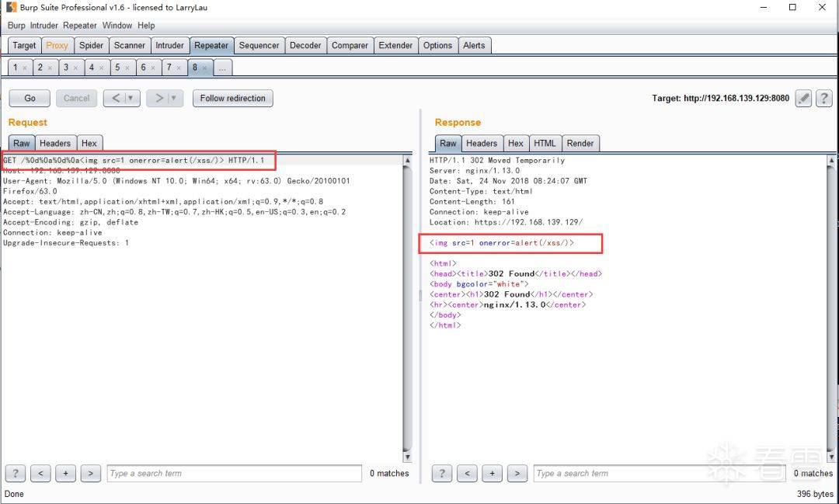Viewport: 839px width, 504px height.
Task: Open Repeater help question mark icon
Action: pos(824,98)
